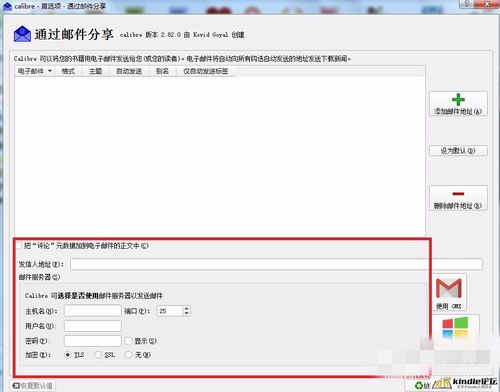
Task: Increase the port number with up arrow
Action: tap(187, 308)
